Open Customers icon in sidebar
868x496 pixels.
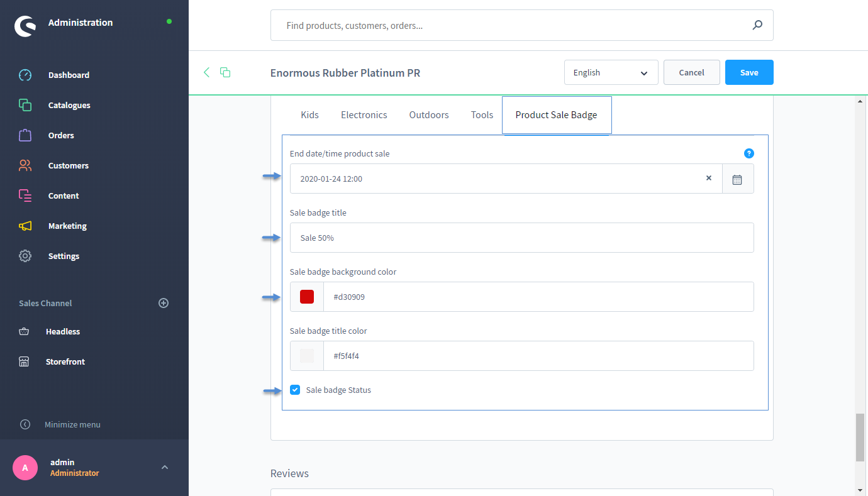click(25, 165)
